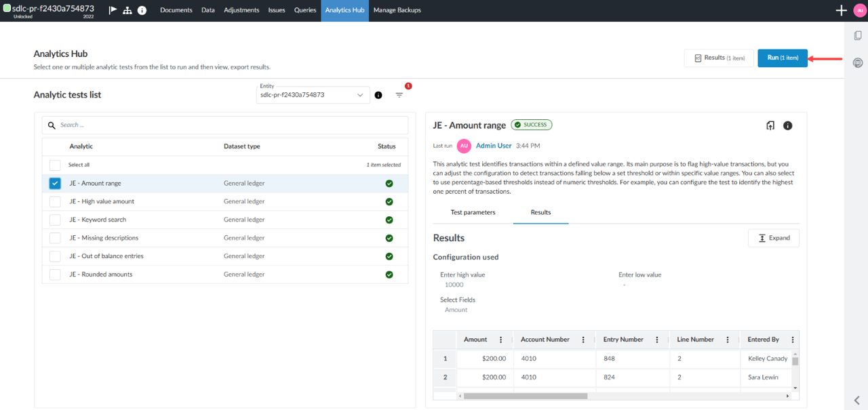Open the copy pages icon in right sidebar
The height and width of the screenshot is (410, 868).
coord(858,36)
